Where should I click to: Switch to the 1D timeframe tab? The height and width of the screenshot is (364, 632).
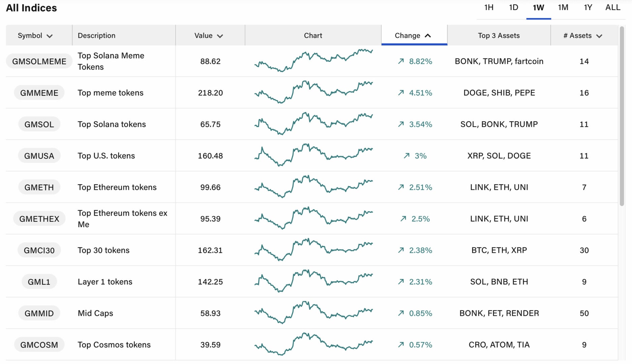pyautogui.click(x=513, y=7)
